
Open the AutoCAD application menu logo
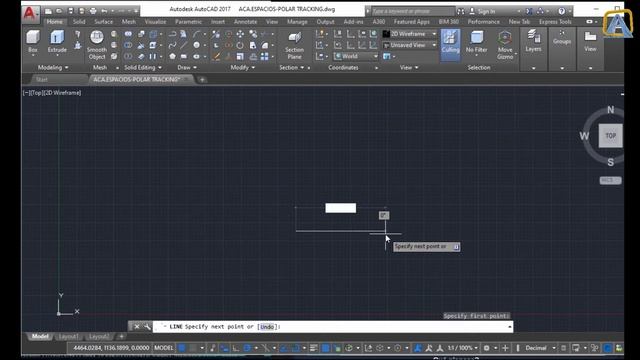[30, 13]
